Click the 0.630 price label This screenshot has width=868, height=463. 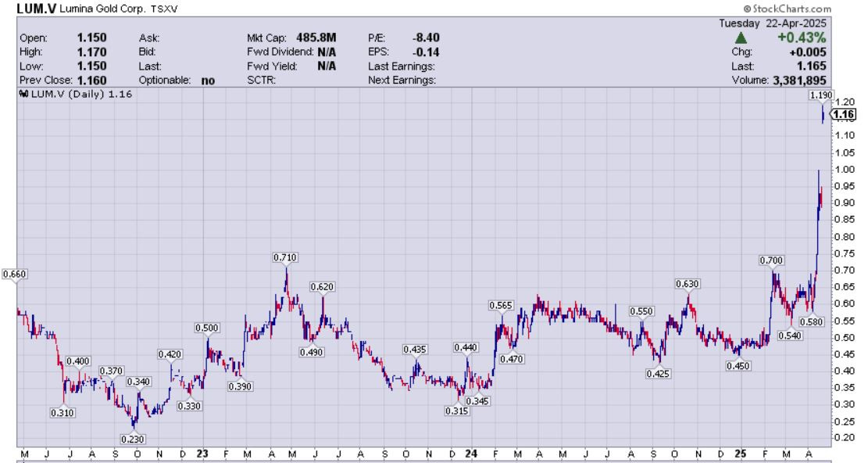point(687,284)
